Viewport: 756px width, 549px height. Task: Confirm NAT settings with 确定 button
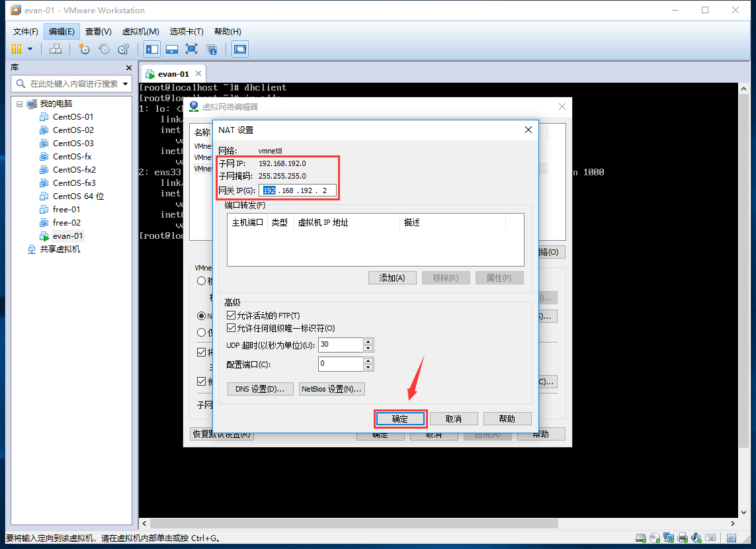pos(400,419)
